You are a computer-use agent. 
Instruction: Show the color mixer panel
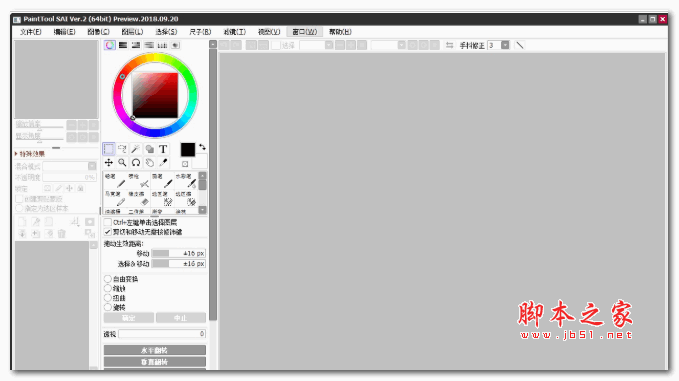click(x=149, y=45)
